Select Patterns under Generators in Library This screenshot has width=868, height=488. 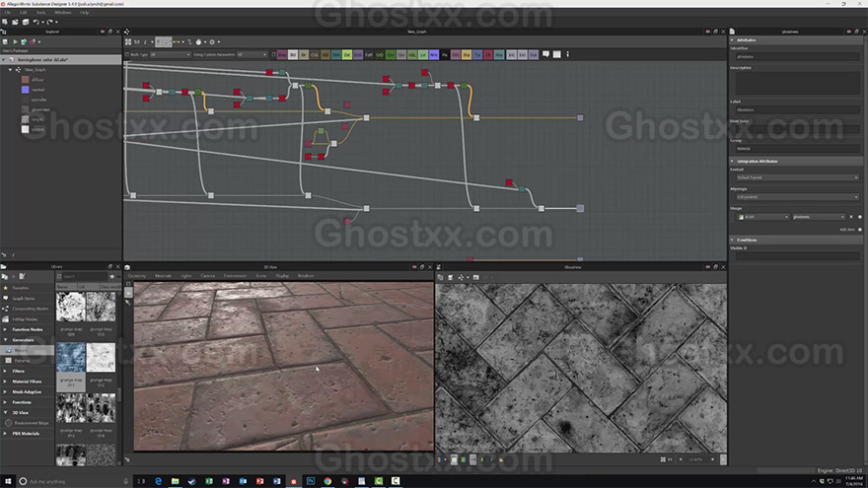(x=22, y=361)
